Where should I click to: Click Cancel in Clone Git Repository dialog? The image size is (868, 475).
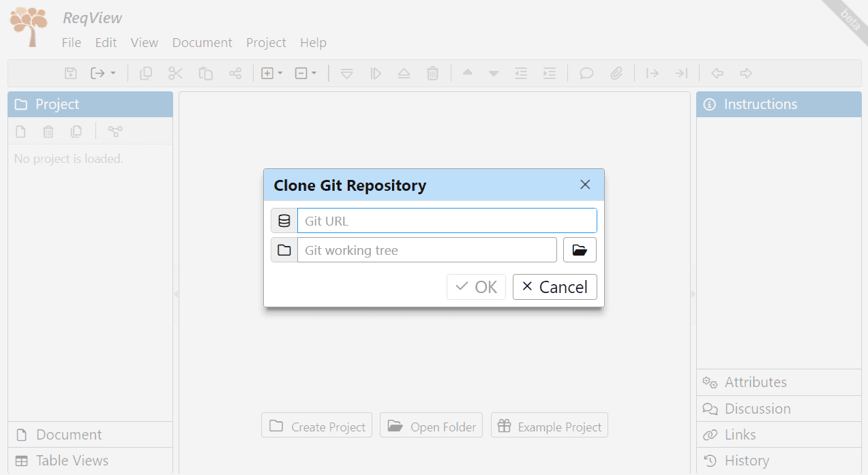pyautogui.click(x=555, y=287)
